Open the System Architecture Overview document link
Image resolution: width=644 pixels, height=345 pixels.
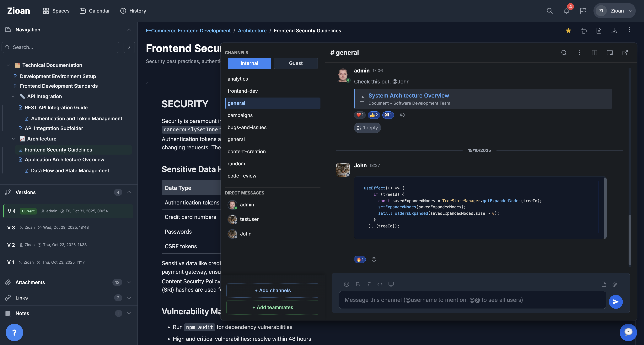409,95
